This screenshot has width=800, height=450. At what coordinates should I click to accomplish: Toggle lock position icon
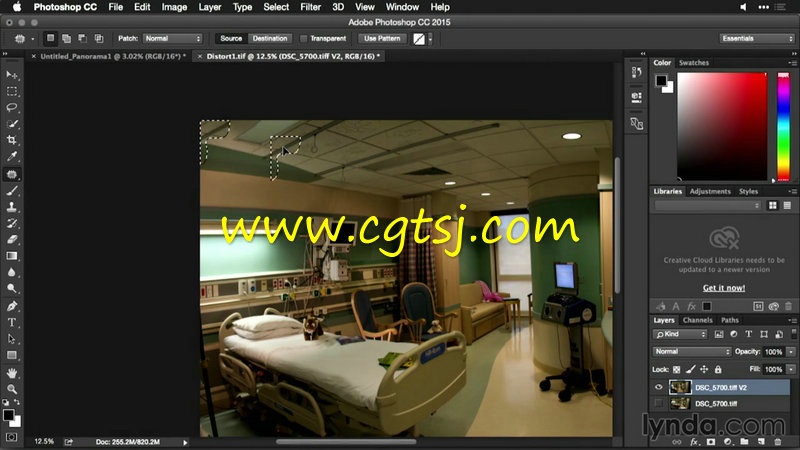coord(704,369)
